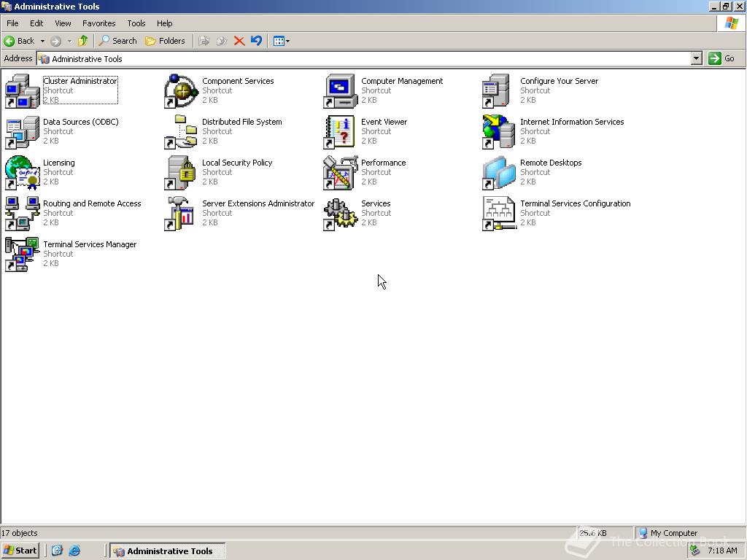The image size is (747, 560).
Task: Select the Services gears icon
Action: 340,214
